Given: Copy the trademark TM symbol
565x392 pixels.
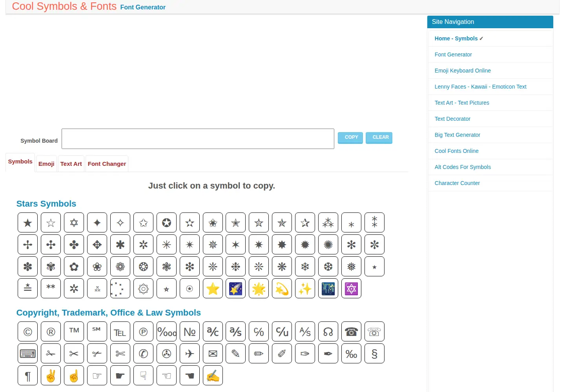Looking at the screenshot, I should [74, 332].
